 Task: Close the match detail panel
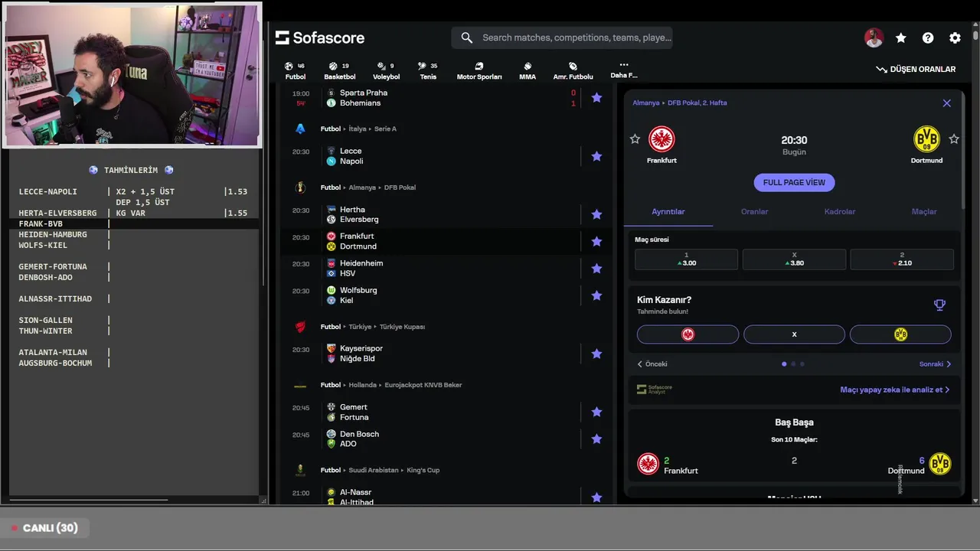(x=946, y=103)
